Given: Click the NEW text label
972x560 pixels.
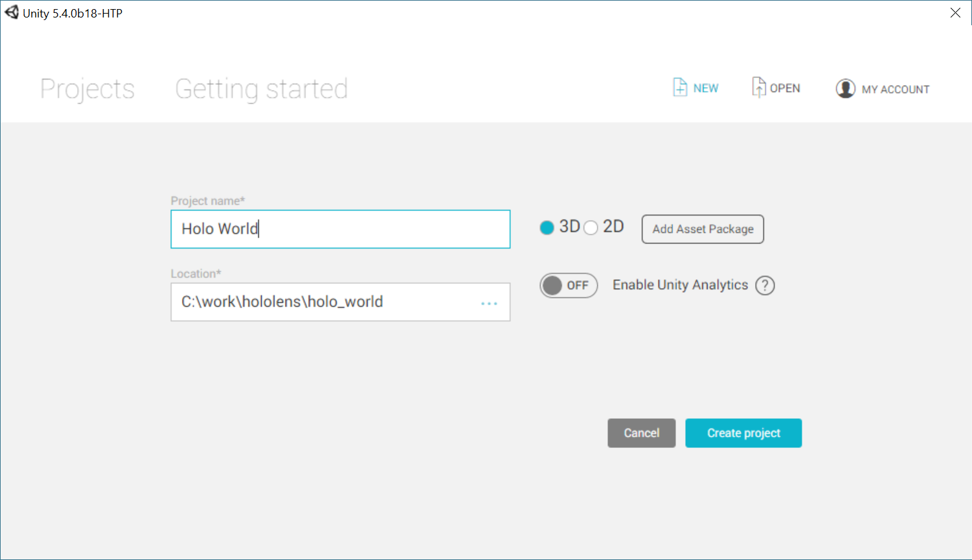Looking at the screenshot, I should click(x=706, y=89).
